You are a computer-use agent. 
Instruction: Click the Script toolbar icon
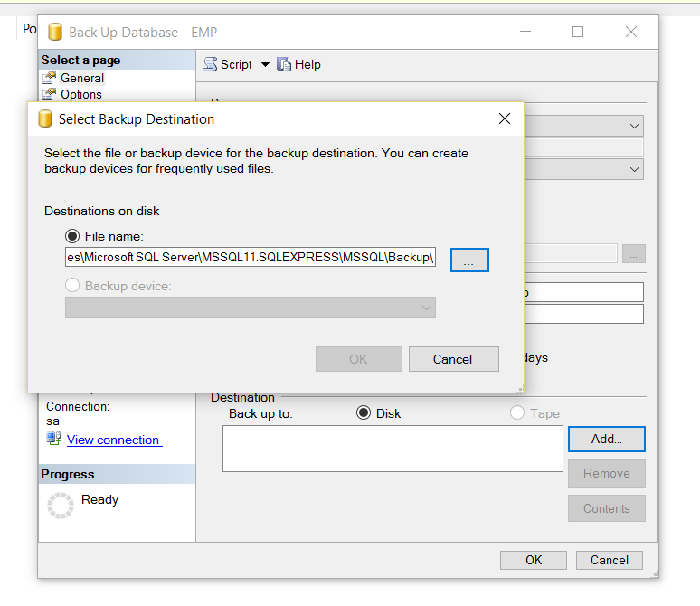click(x=211, y=64)
